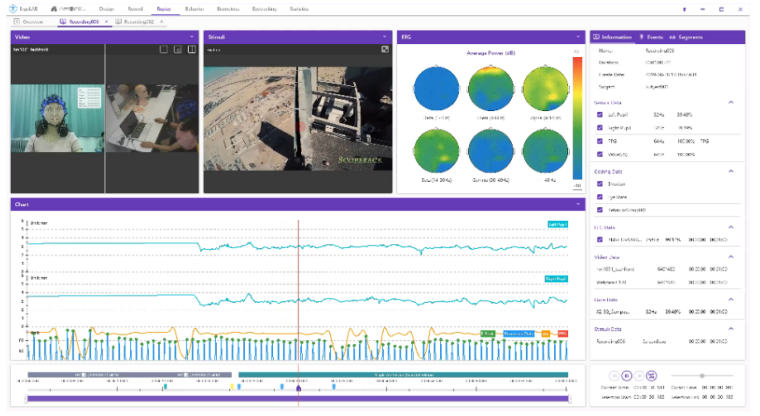Viewport: 760px width, 416px height.
Task: Open the Replay menu tab
Action: pyautogui.click(x=163, y=8)
